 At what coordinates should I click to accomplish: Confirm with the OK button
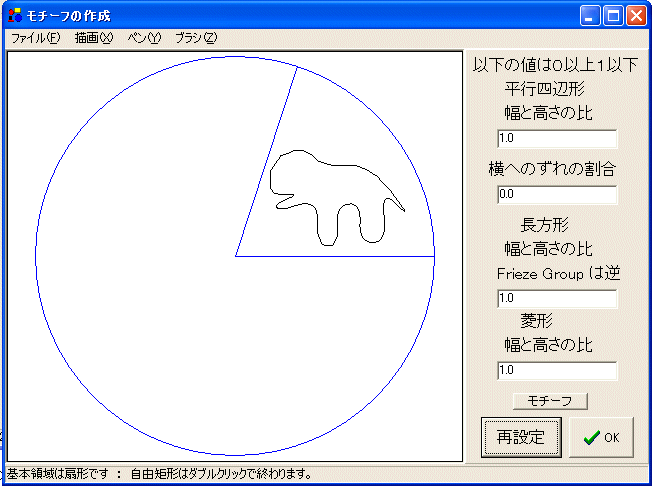(601, 437)
